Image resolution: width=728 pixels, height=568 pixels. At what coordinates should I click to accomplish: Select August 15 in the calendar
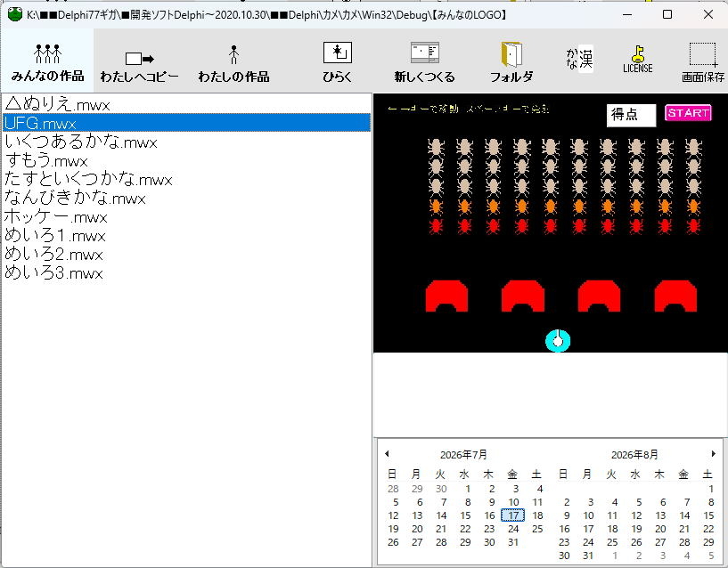(x=708, y=515)
